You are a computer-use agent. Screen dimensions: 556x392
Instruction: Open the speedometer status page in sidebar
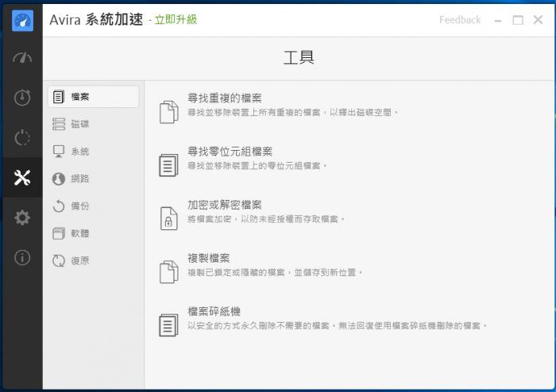point(22,57)
